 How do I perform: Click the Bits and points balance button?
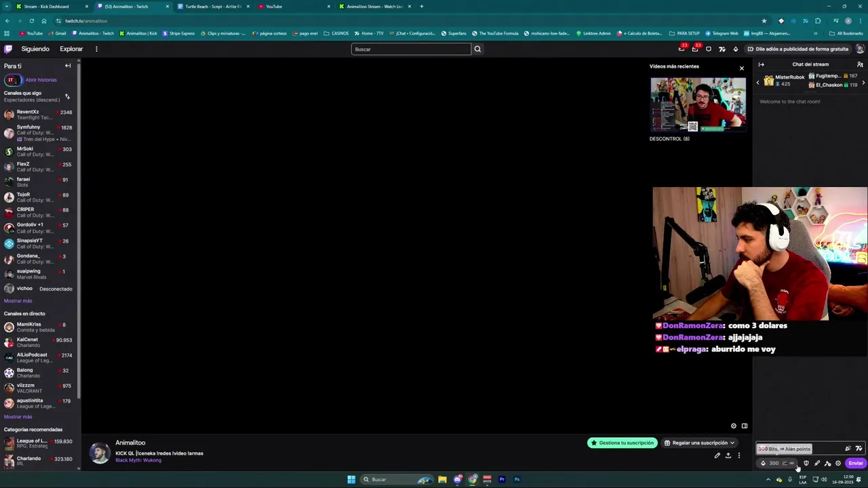(776, 463)
